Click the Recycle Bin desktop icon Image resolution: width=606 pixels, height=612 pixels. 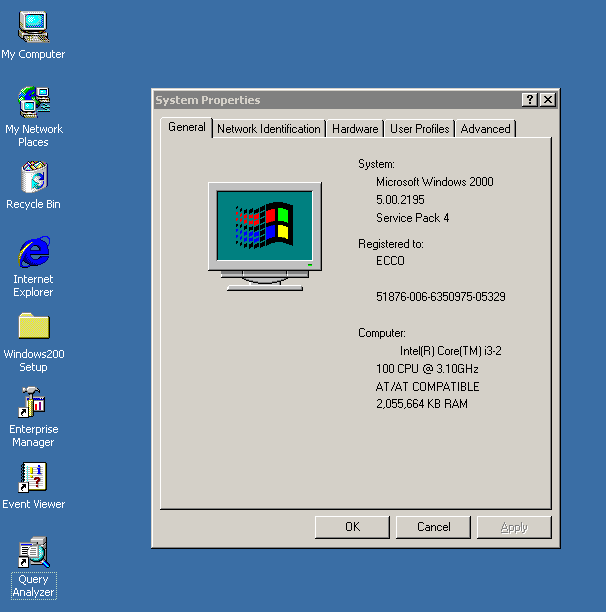(33, 178)
